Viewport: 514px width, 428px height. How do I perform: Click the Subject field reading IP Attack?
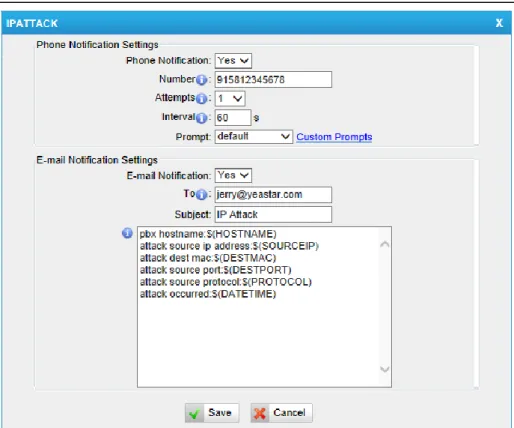pyautogui.click(x=273, y=214)
